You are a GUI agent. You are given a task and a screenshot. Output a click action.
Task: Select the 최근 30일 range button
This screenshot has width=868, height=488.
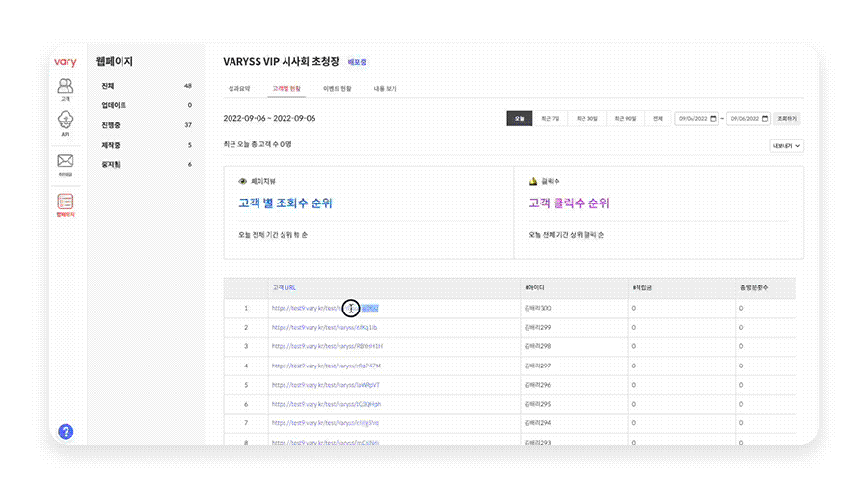point(586,119)
